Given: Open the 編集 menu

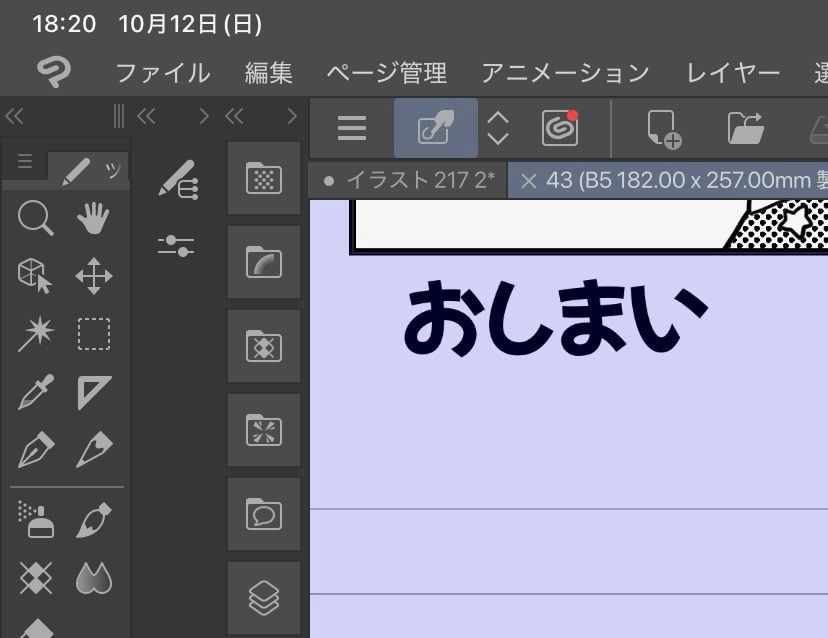Looking at the screenshot, I should [x=268, y=73].
